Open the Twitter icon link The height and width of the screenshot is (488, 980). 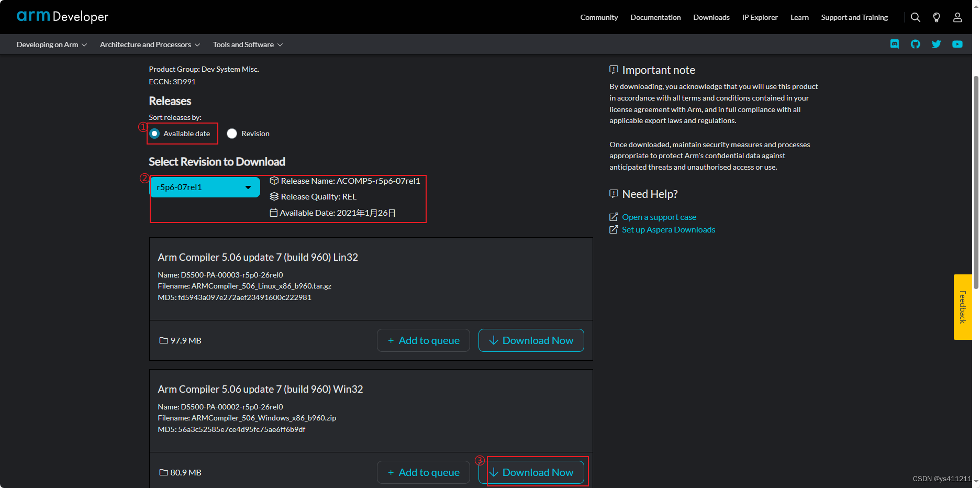pyautogui.click(x=937, y=44)
